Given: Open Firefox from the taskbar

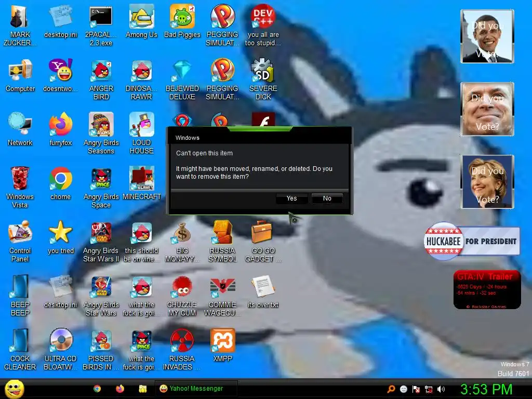Looking at the screenshot, I should coord(120,389).
